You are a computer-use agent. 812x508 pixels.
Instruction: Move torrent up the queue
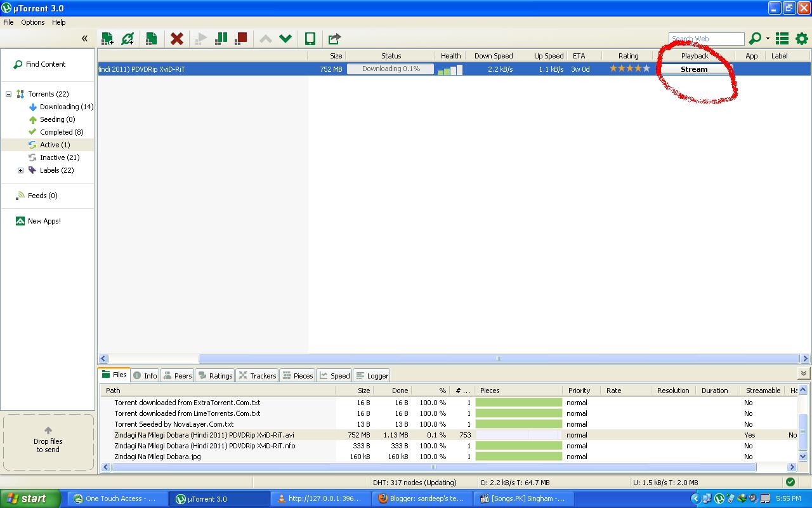coord(266,39)
